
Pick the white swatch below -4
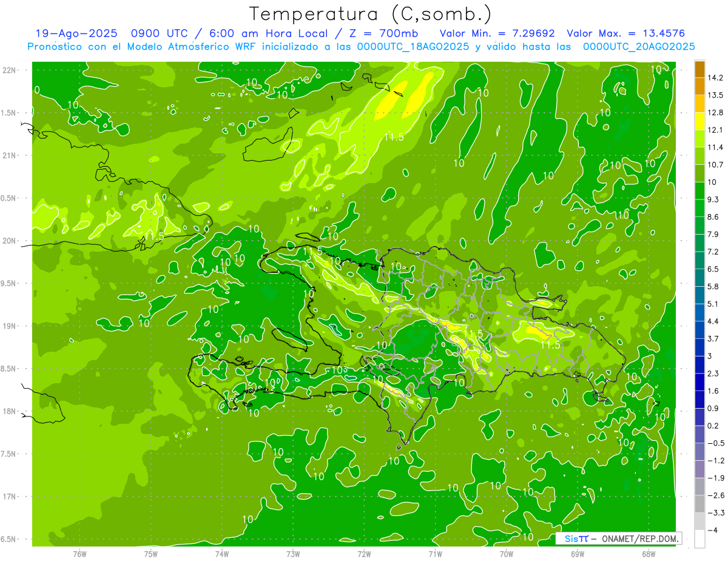(699, 539)
